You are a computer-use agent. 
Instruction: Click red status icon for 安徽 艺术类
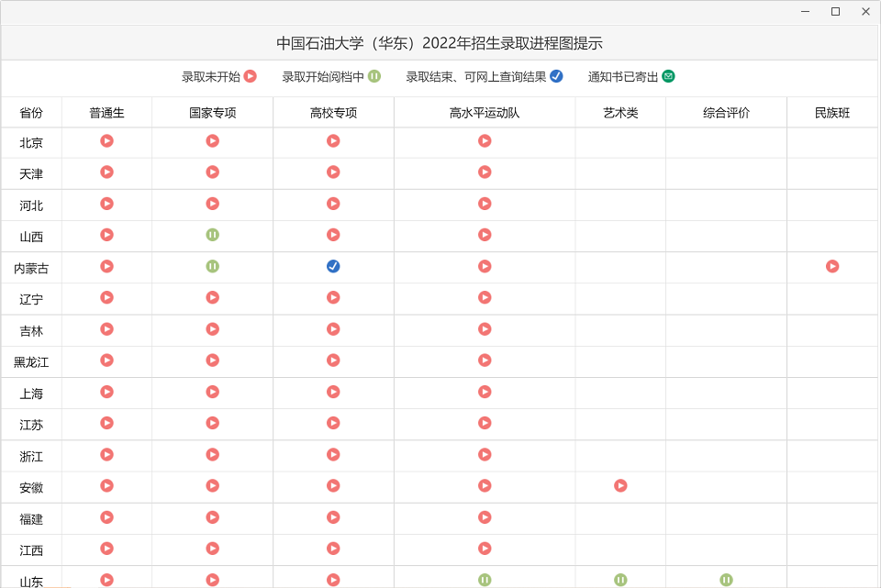click(x=620, y=485)
